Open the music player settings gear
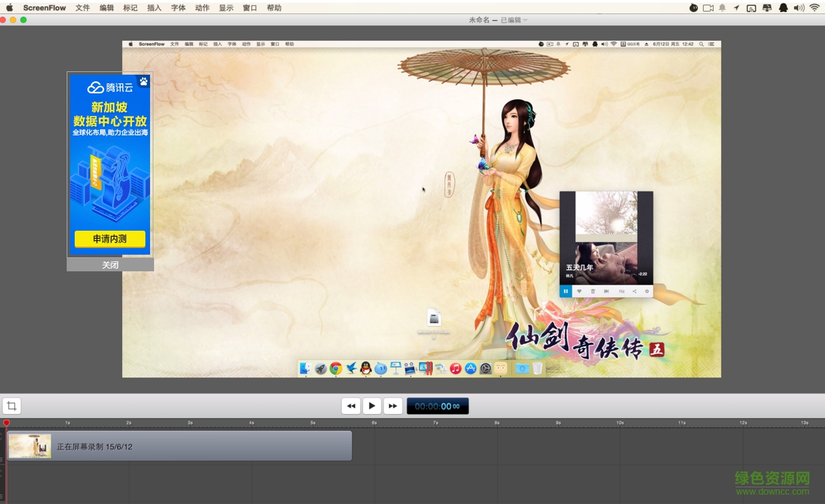The image size is (825, 504). [x=647, y=291]
